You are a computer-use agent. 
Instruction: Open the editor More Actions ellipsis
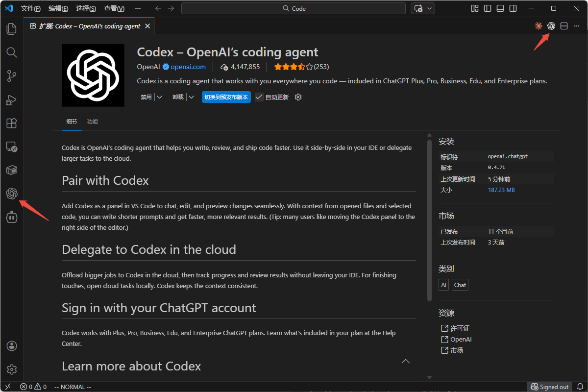[x=577, y=26]
